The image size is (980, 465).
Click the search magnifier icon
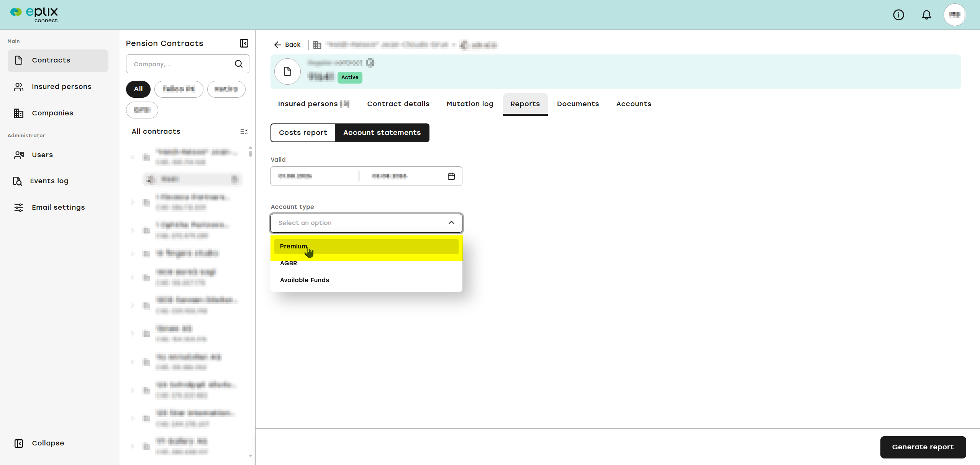(x=239, y=64)
